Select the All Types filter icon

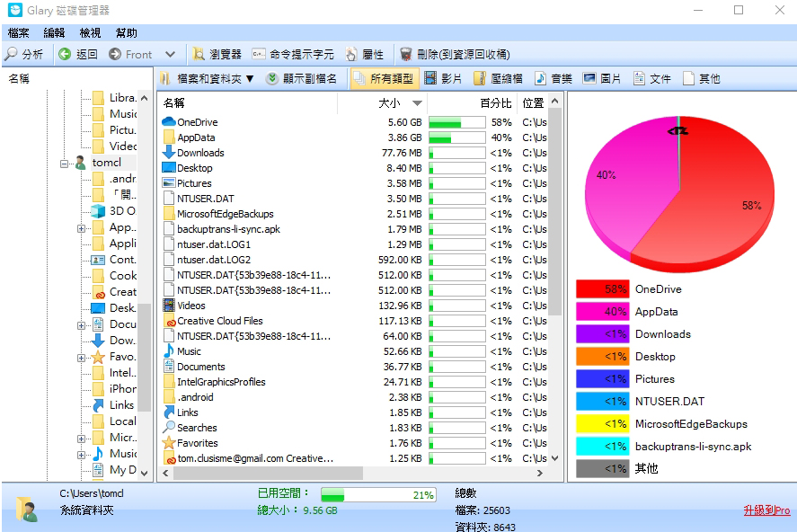(360, 79)
